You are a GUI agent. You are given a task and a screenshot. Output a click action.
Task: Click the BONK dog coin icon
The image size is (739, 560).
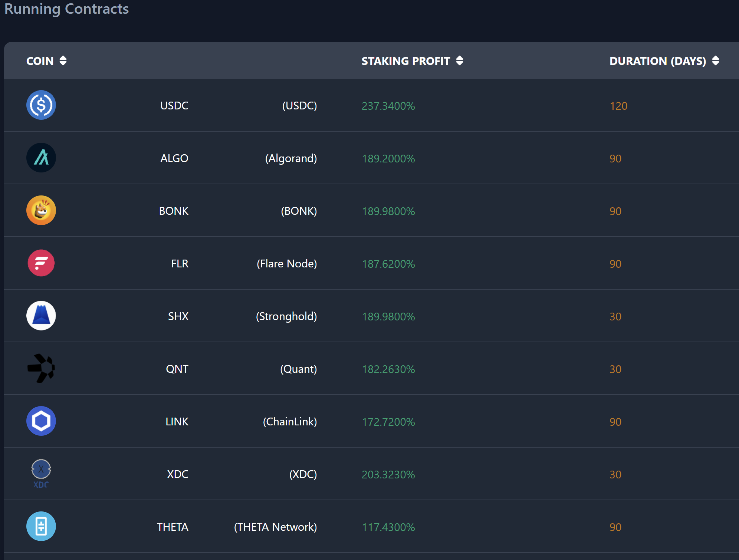(x=41, y=211)
